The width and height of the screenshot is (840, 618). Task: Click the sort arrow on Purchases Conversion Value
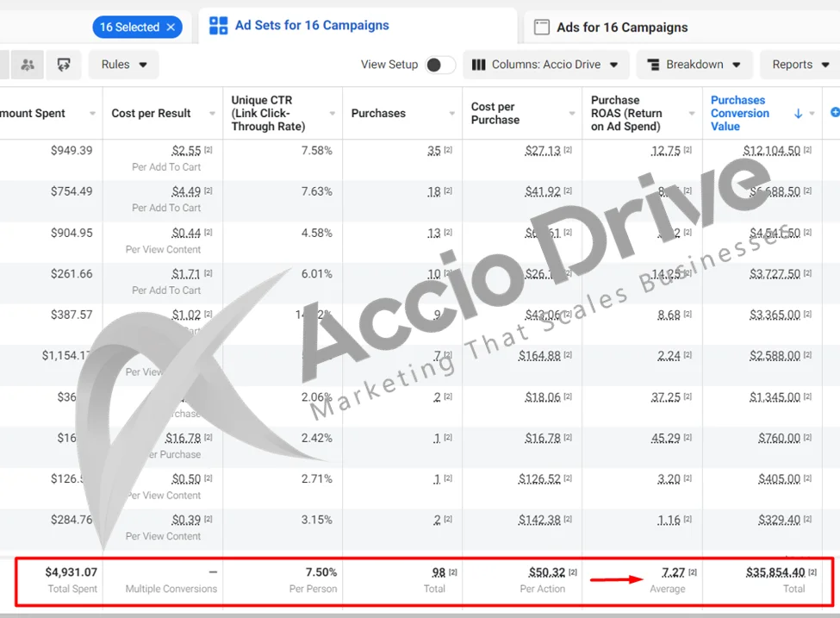coord(798,114)
